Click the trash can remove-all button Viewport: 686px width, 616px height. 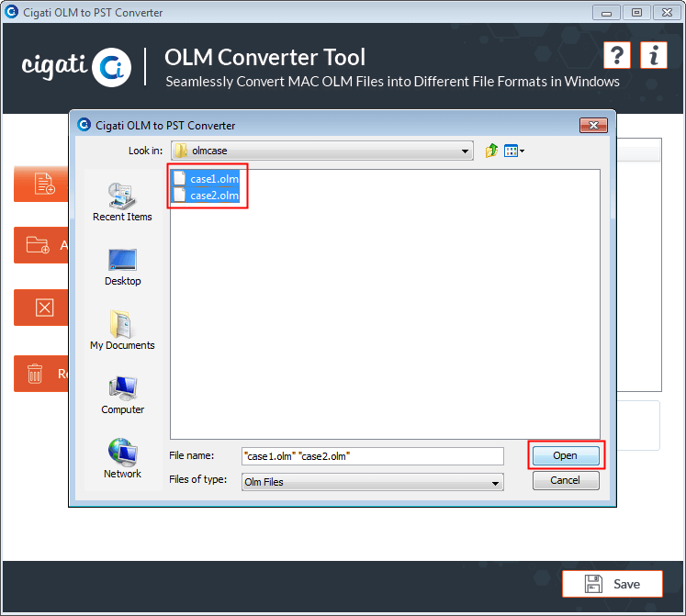point(41,374)
